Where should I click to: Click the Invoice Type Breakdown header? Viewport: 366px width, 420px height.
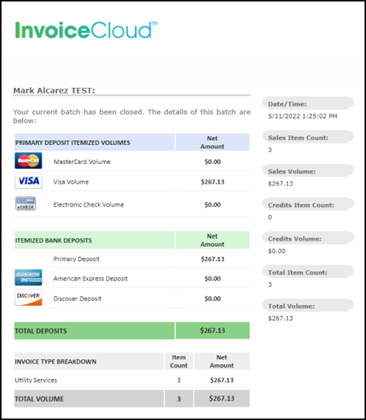(x=55, y=362)
